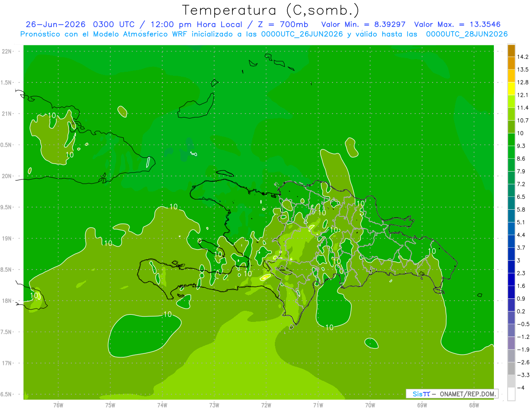Click the '20N' latitude label

(6, 176)
